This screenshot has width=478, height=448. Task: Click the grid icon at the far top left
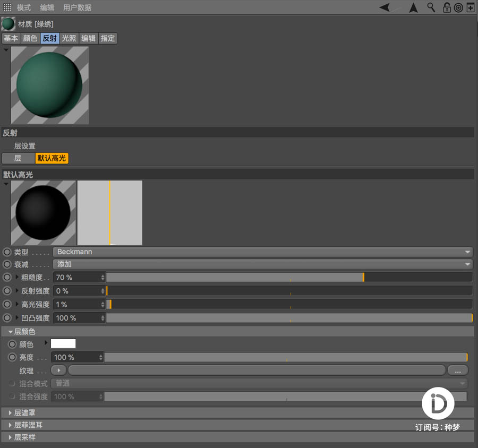pyautogui.click(x=6, y=7)
